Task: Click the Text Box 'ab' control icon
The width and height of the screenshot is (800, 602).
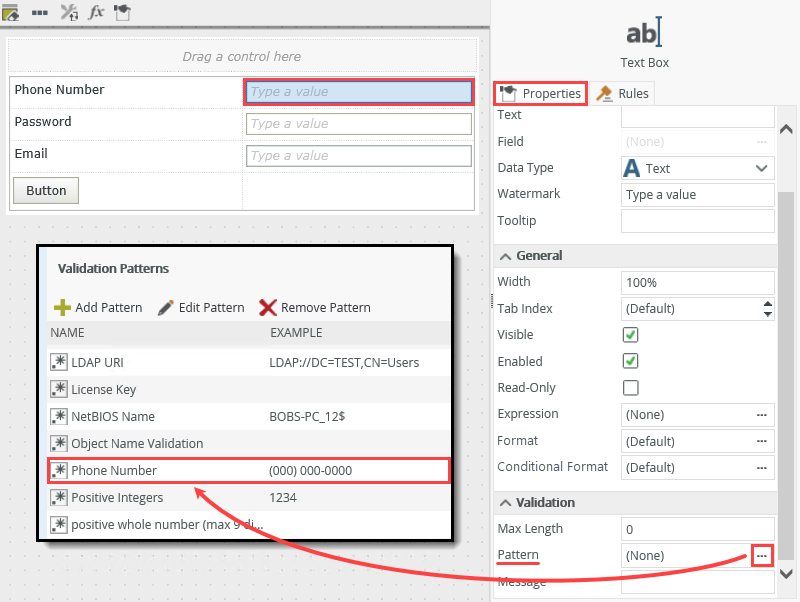Action: [644, 32]
